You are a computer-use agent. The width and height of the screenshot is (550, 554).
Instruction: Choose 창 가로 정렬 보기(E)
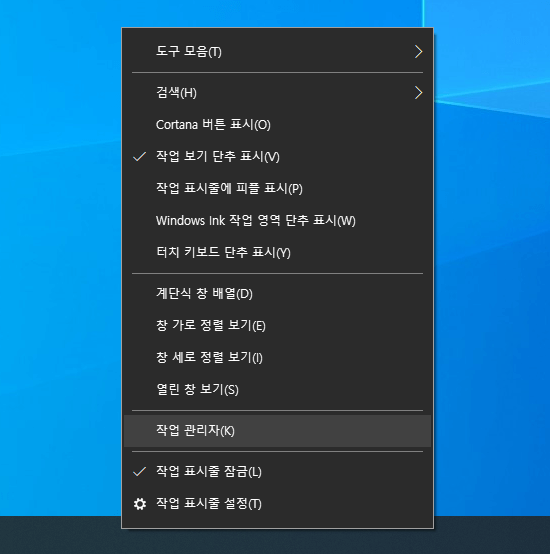(x=277, y=325)
